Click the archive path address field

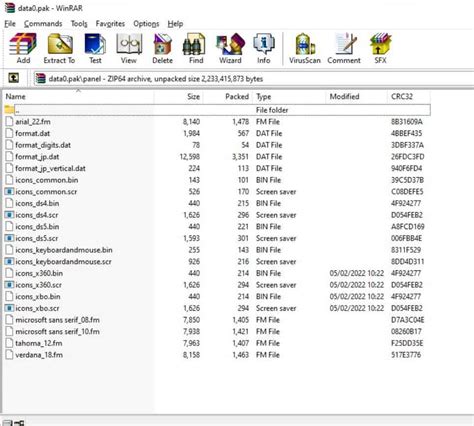(253, 79)
